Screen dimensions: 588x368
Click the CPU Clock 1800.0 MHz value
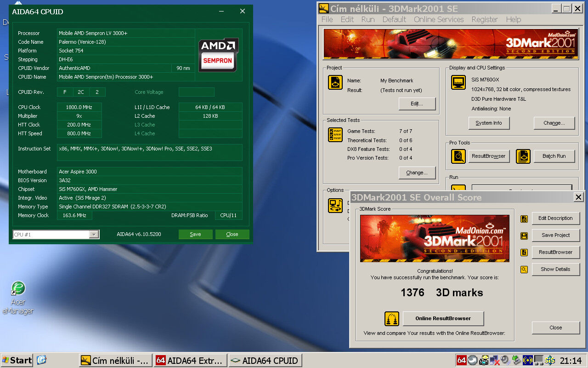pyautogui.click(x=79, y=107)
